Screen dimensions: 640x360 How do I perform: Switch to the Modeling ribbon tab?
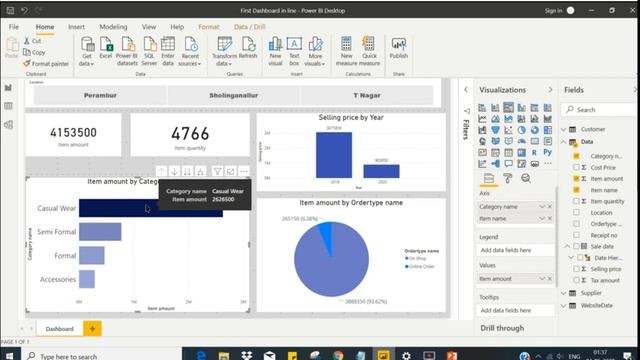(113, 27)
